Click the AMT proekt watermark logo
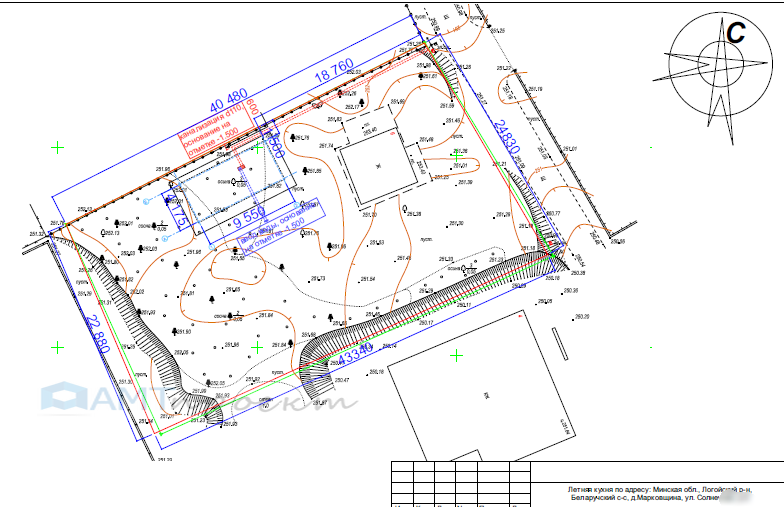Viewport: 784px width, 507px height. pyautogui.click(x=199, y=399)
